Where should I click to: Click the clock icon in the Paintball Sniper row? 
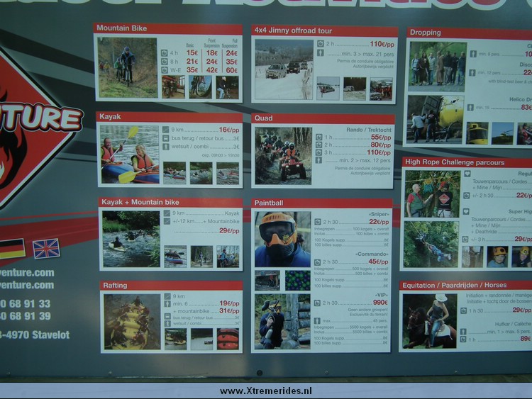(x=318, y=222)
